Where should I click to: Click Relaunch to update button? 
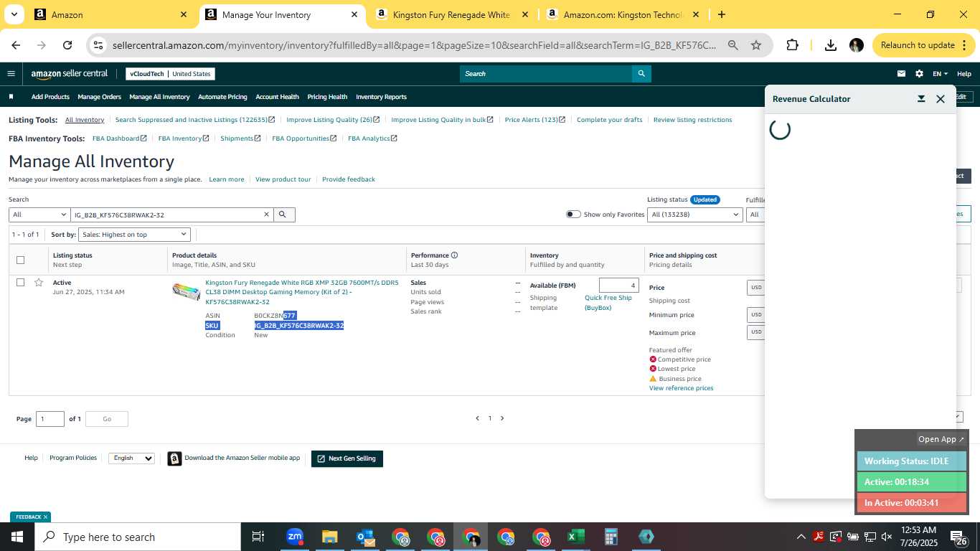[x=918, y=45]
